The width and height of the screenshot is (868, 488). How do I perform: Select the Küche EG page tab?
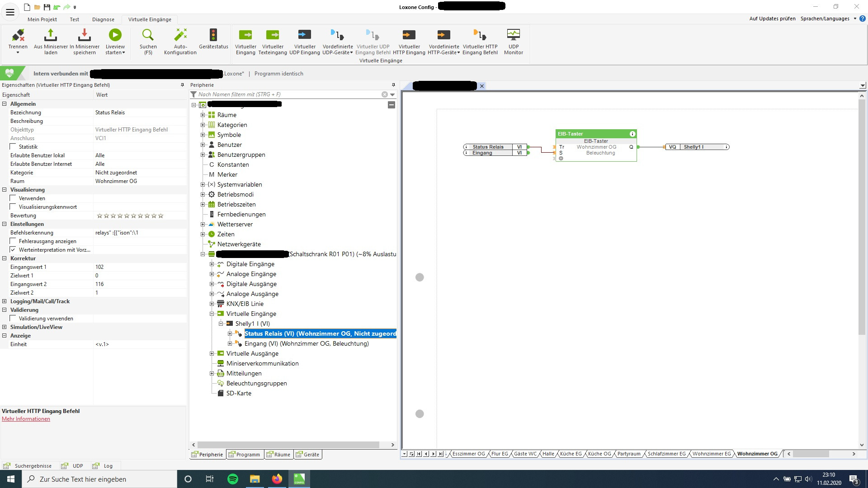click(x=571, y=454)
